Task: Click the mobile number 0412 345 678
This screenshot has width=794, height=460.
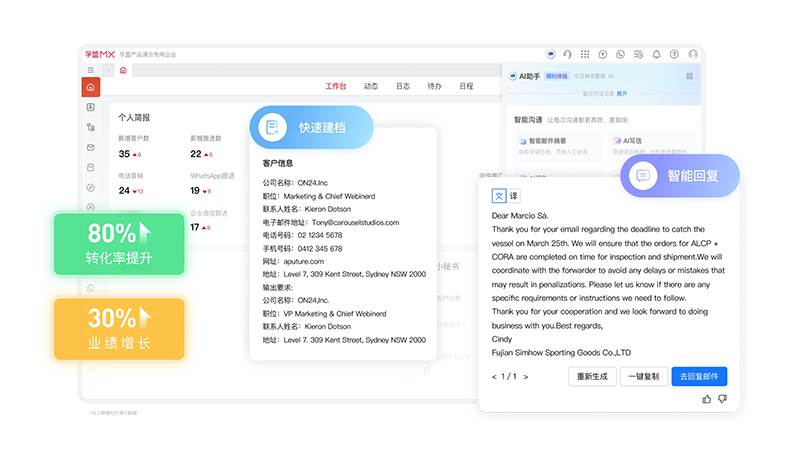Action: pos(320,249)
